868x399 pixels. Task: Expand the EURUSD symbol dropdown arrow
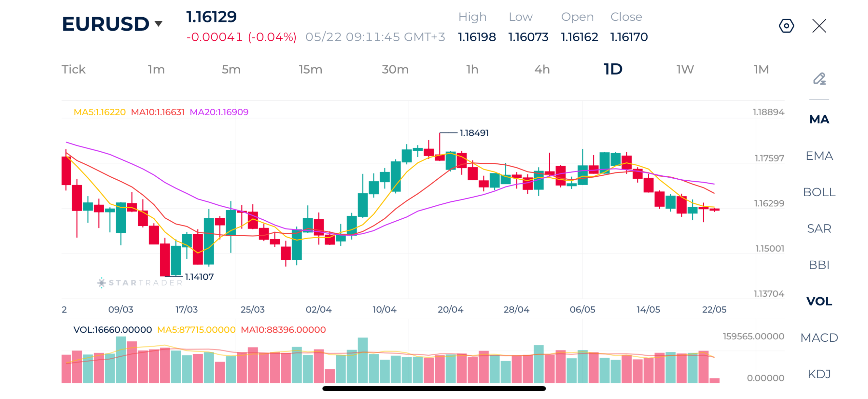coord(158,23)
